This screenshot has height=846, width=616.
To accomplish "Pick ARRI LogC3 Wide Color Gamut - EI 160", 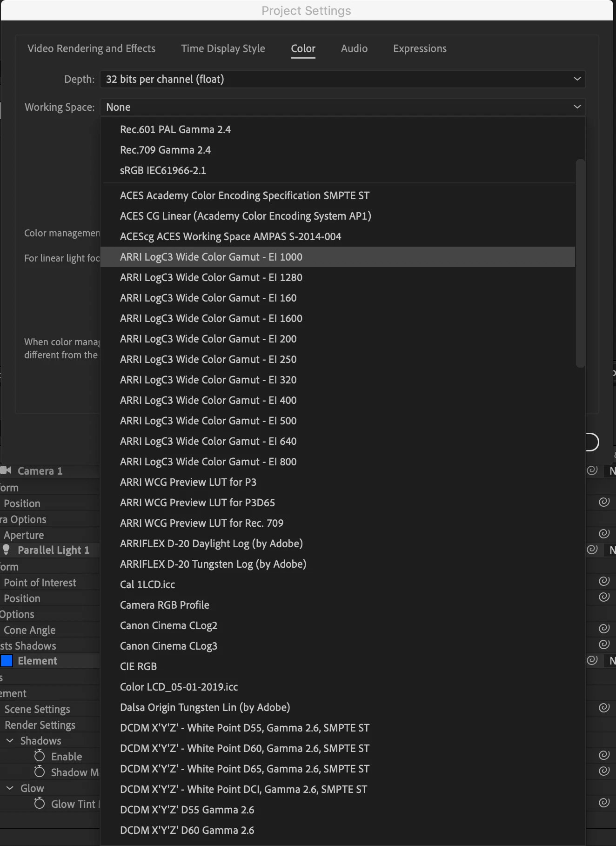I will click(338, 298).
